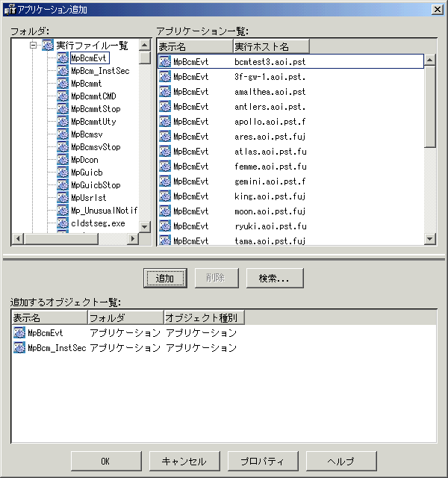Click the icon of the bcmtest3.aoi.pst row
Image resolution: width=448 pixels, height=478 pixels.
pos(165,61)
